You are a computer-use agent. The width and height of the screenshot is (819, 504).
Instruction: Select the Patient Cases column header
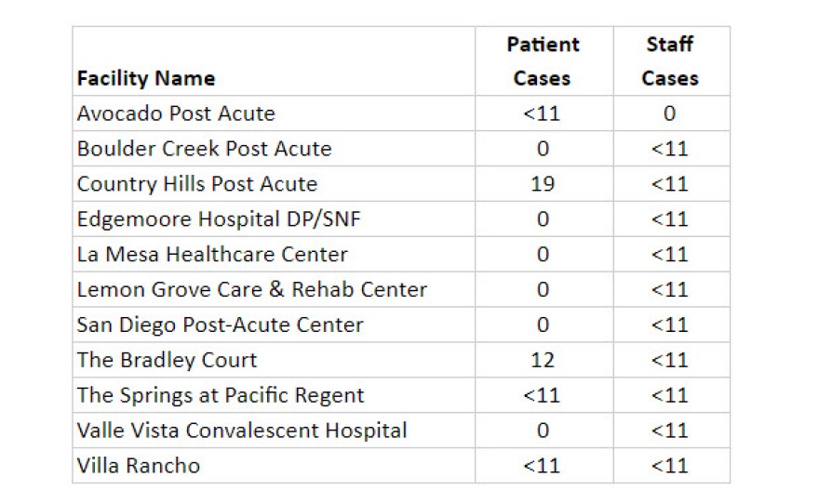(x=543, y=61)
